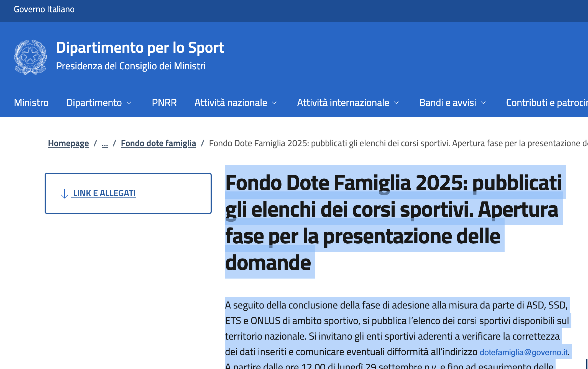Viewport: 588px width, 369px height.
Task: Open the Bandi e avvisi dropdown arrow
Action: point(484,103)
